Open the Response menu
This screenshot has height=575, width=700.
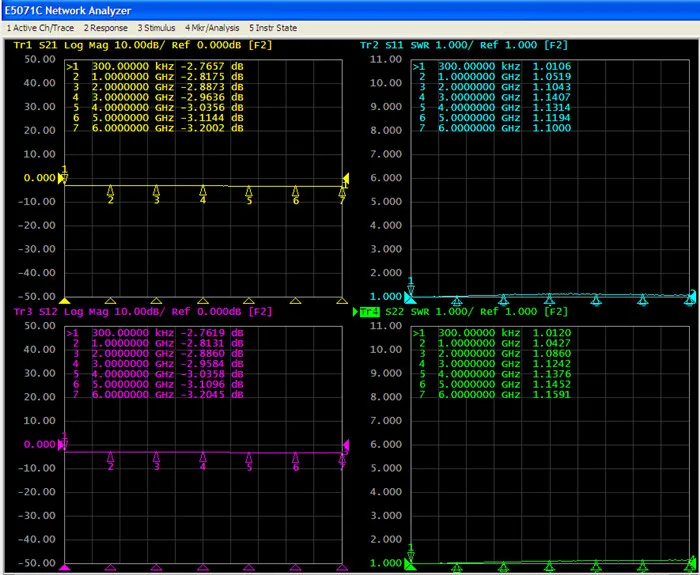coord(106,27)
